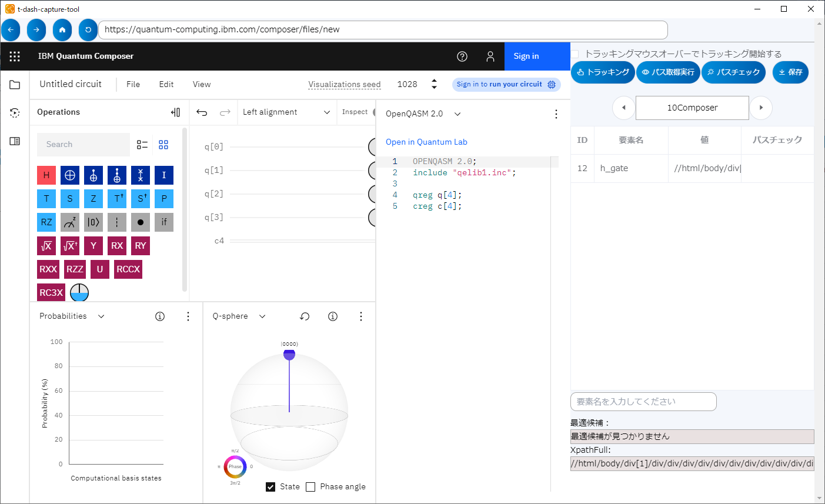Viewport: 825px width, 504px height.
Task: Select the P phase gate
Action: click(164, 199)
